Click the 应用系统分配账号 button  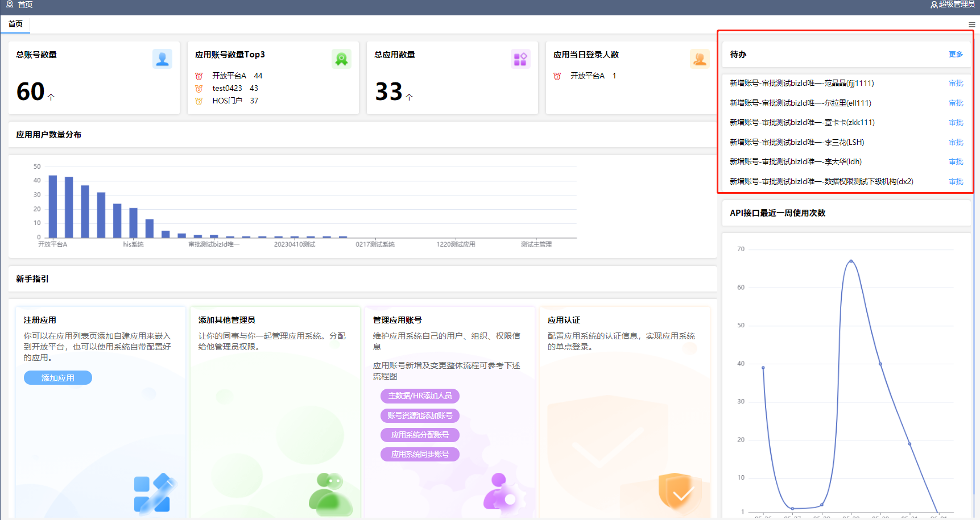click(x=420, y=435)
